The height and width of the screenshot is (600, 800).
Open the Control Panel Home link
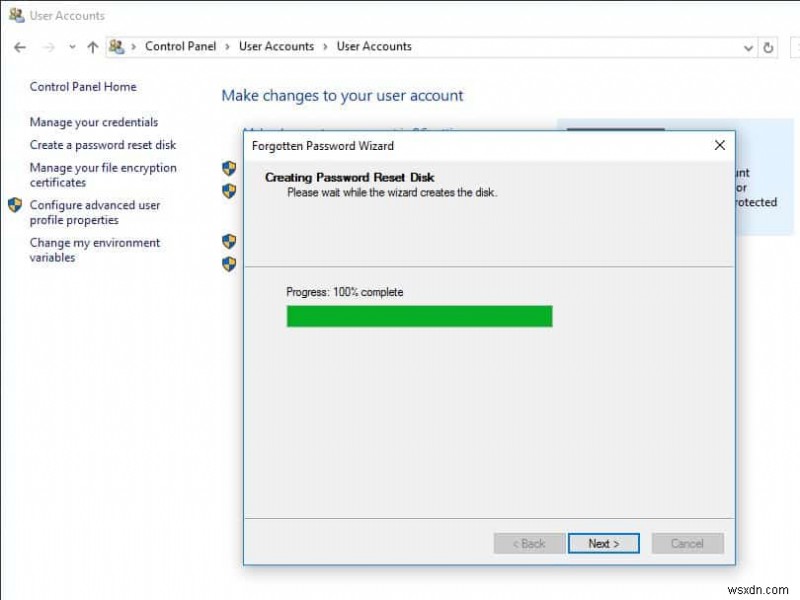coord(83,86)
